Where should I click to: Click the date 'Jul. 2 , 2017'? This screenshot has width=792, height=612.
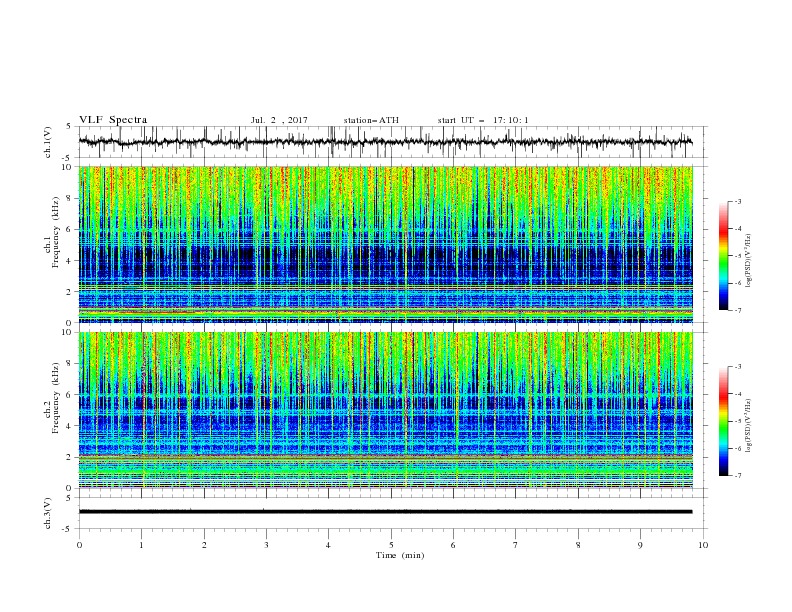[279, 120]
